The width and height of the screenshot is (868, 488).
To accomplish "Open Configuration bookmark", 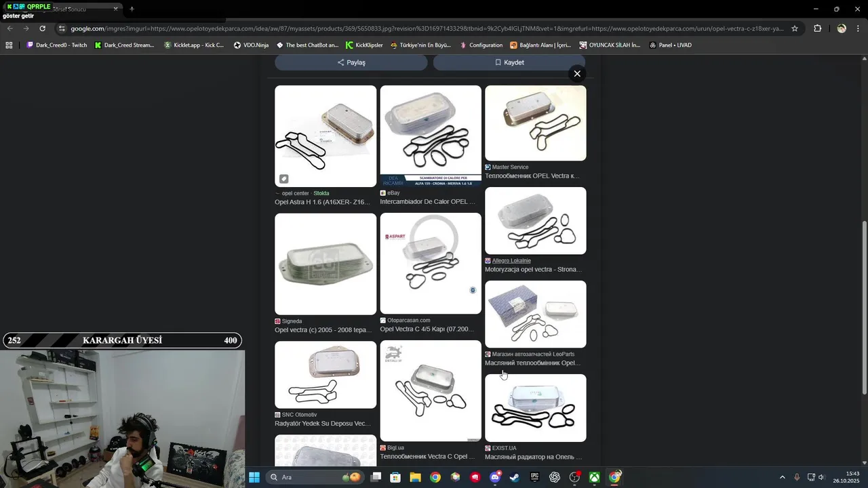I will 481,45.
